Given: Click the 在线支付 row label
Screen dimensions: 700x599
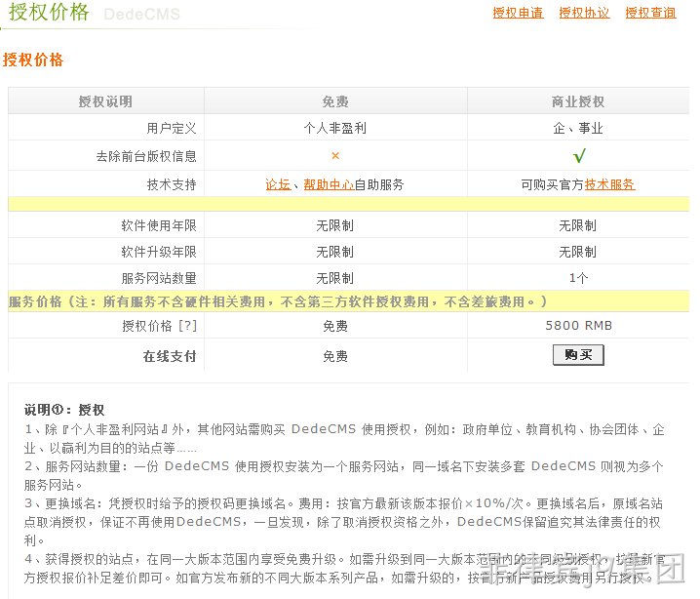Looking at the screenshot, I should [170, 356].
